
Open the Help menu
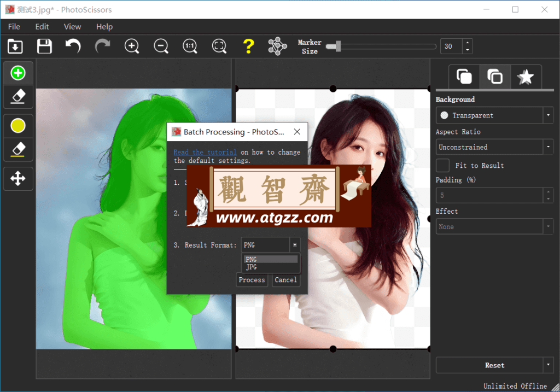pos(104,27)
